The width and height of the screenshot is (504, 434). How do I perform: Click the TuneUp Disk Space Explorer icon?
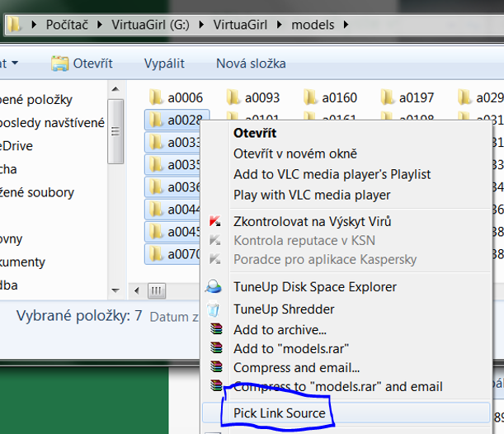point(213,286)
